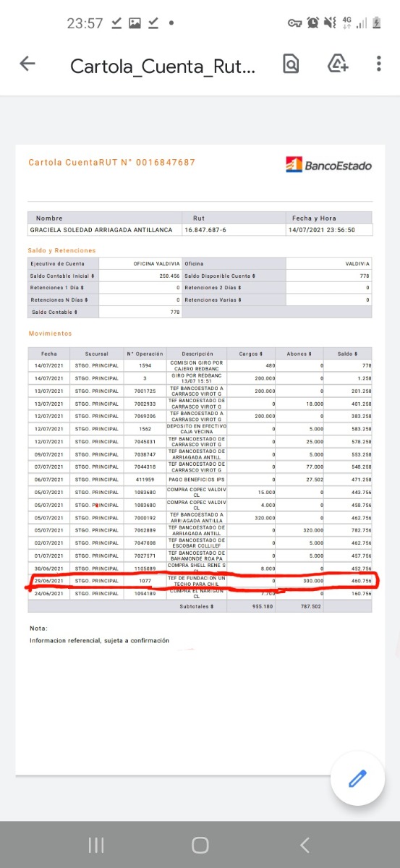Tap the Cartola_Cuenta_Rut file title

[x=163, y=67]
